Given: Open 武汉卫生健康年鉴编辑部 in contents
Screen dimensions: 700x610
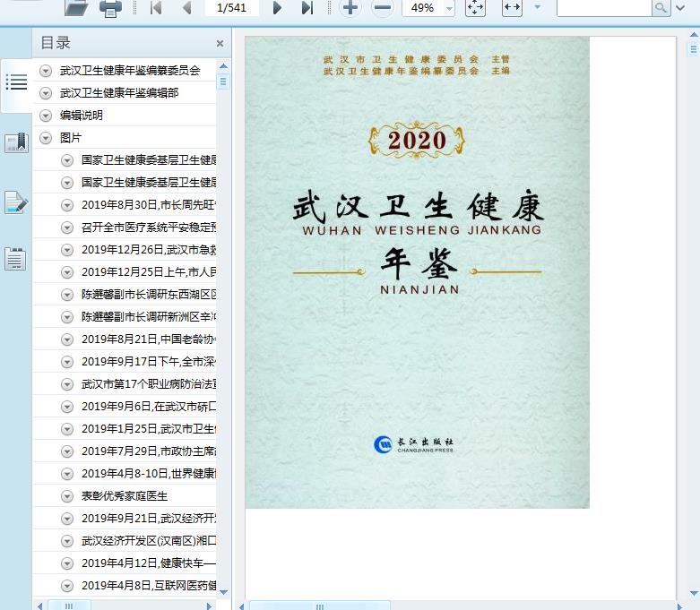Looking at the screenshot, I should (119, 93).
